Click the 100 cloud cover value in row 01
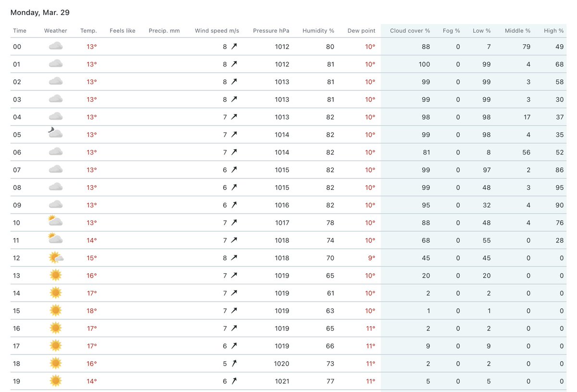 [424, 64]
